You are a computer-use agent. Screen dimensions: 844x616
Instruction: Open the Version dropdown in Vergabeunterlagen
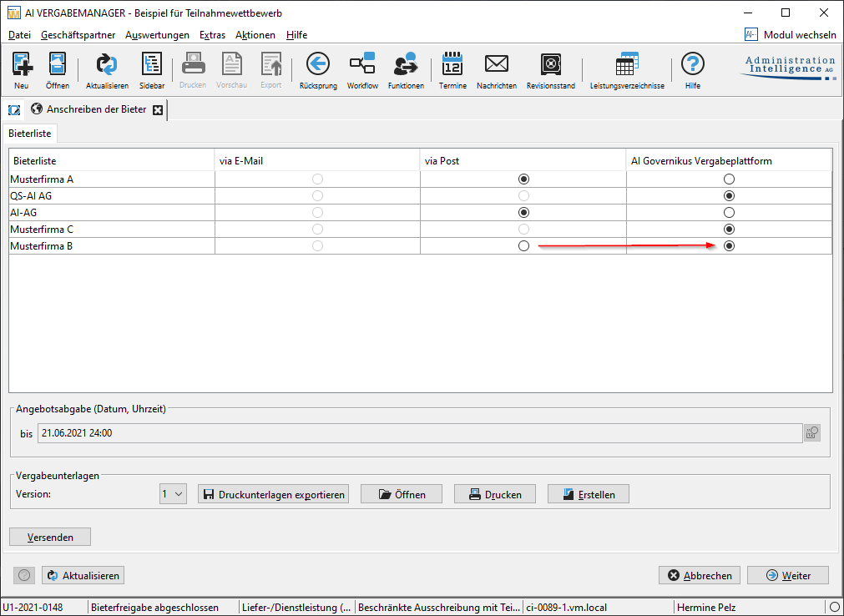pos(173,494)
